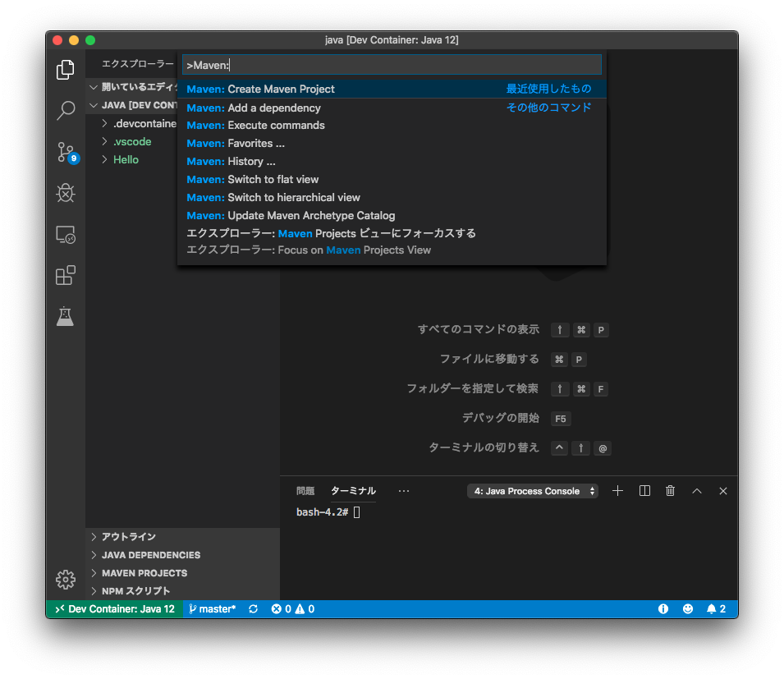Click the terminal bash-4.2# prompt line
Viewport: 784px width, 679px height.
328,512
